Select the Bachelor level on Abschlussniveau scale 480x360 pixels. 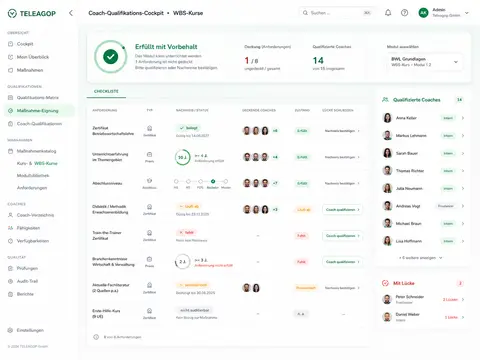[x=213, y=181]
